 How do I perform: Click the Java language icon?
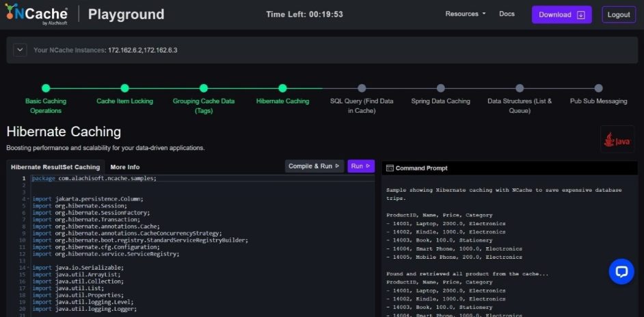pyautogui.click(x=617, y=140)
